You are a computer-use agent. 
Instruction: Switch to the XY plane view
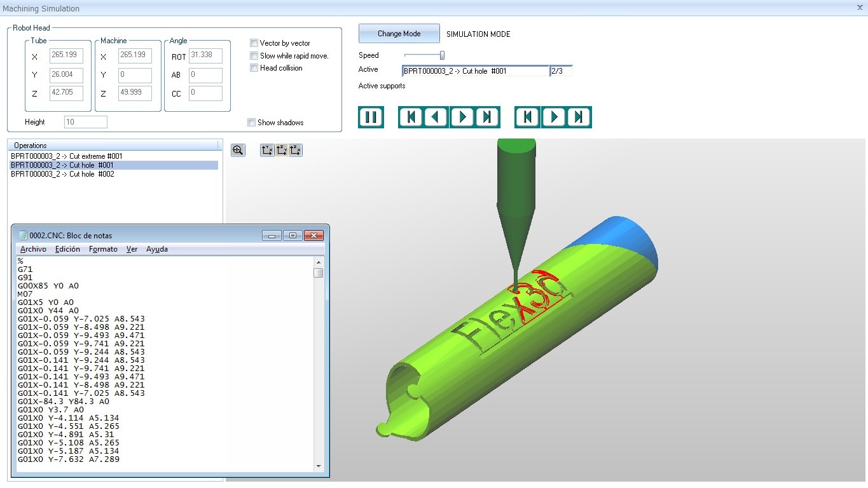click(x=267, y=150)
